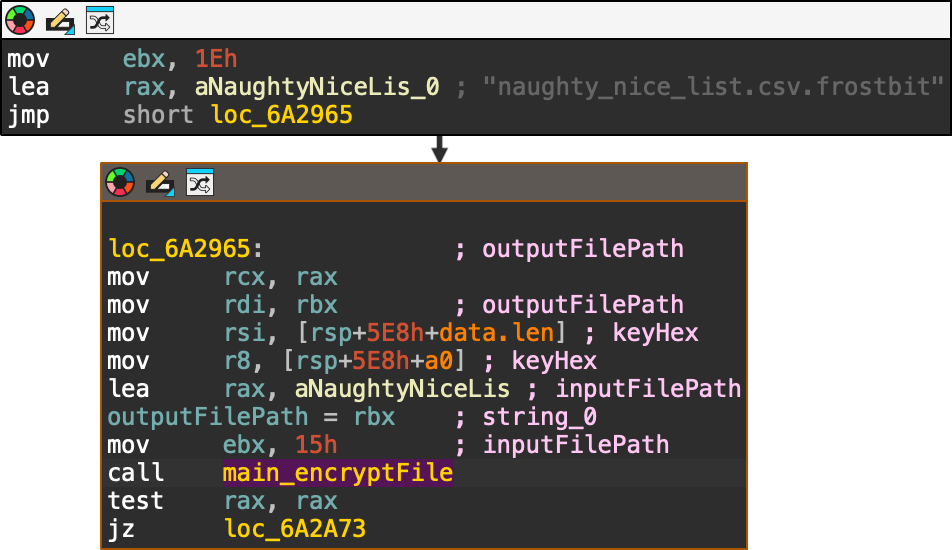Click the edge arrow connecting the two nodes
The image size is (952, 550).
click(439, 149)
